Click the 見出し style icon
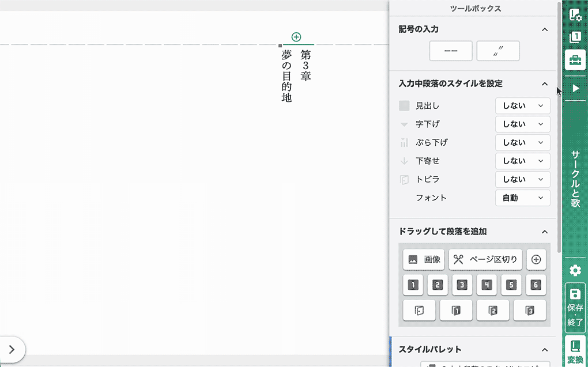 point(404,105)
